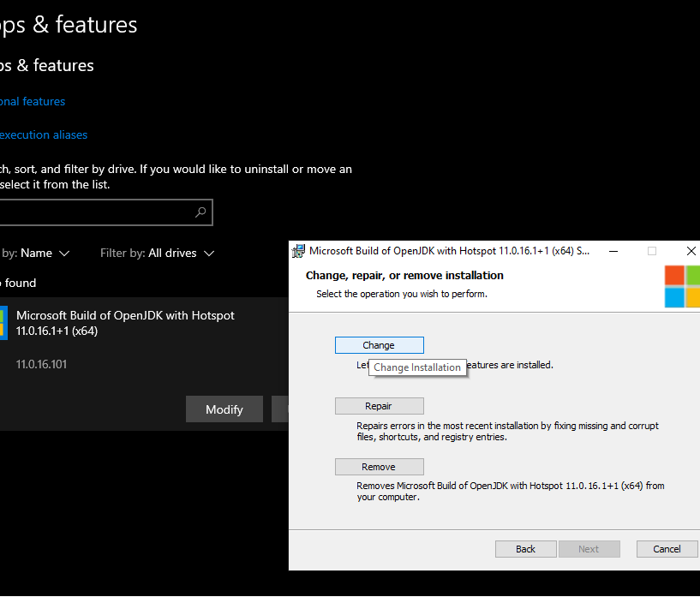Close the OpenJDK setup window

click(x=691, y=251)
